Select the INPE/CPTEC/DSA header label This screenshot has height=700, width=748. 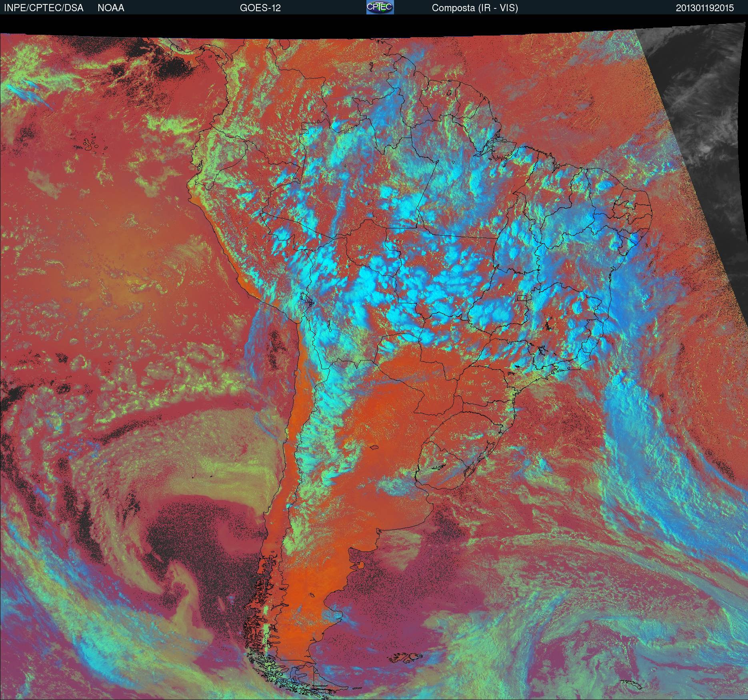click(44, 8)
